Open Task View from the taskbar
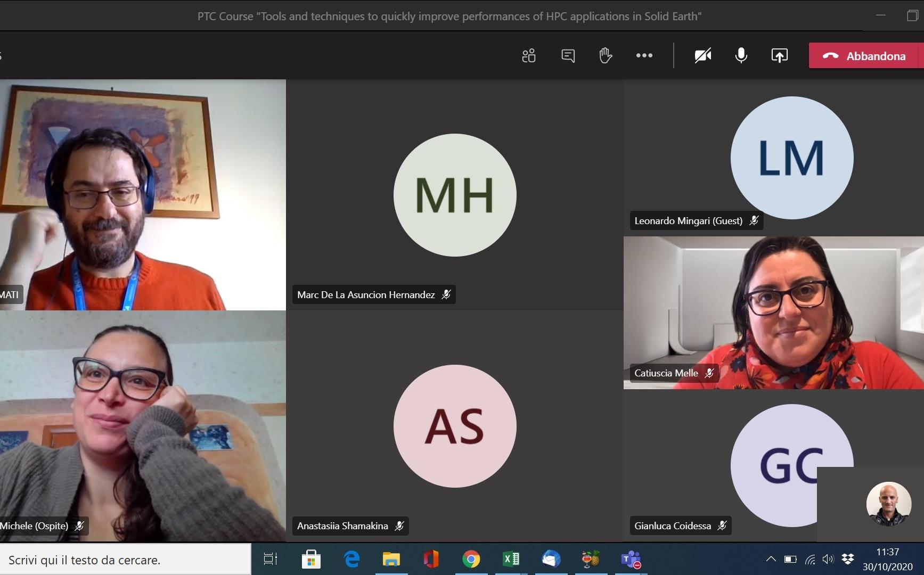The image size is (924, 575). tap(271, 559)
